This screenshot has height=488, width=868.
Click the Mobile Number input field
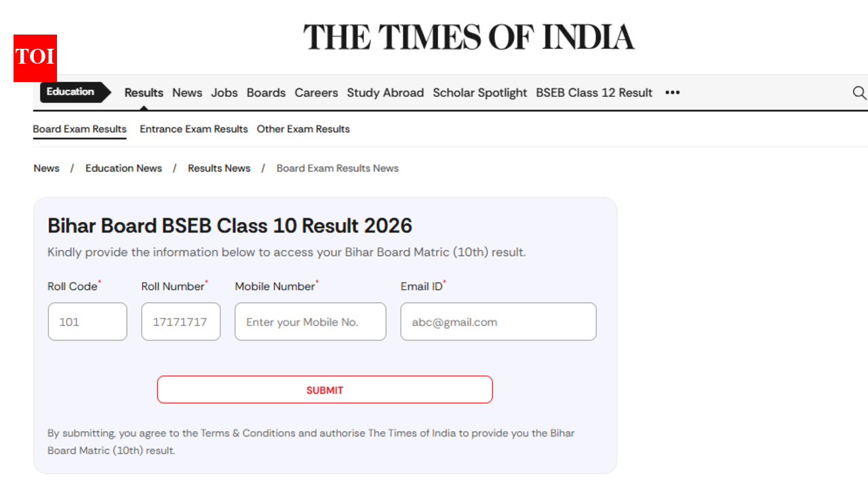pyautogui.click(x=310, y=321)
